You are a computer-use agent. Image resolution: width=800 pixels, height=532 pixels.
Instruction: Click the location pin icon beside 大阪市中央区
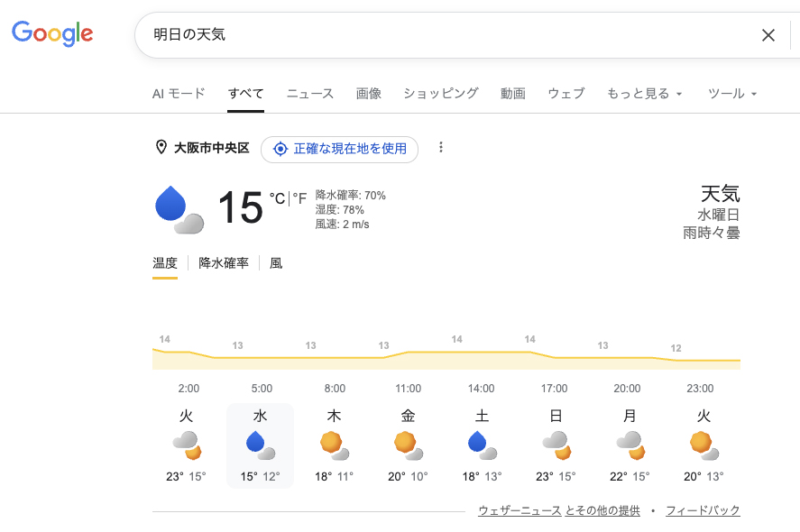[161, 148]
